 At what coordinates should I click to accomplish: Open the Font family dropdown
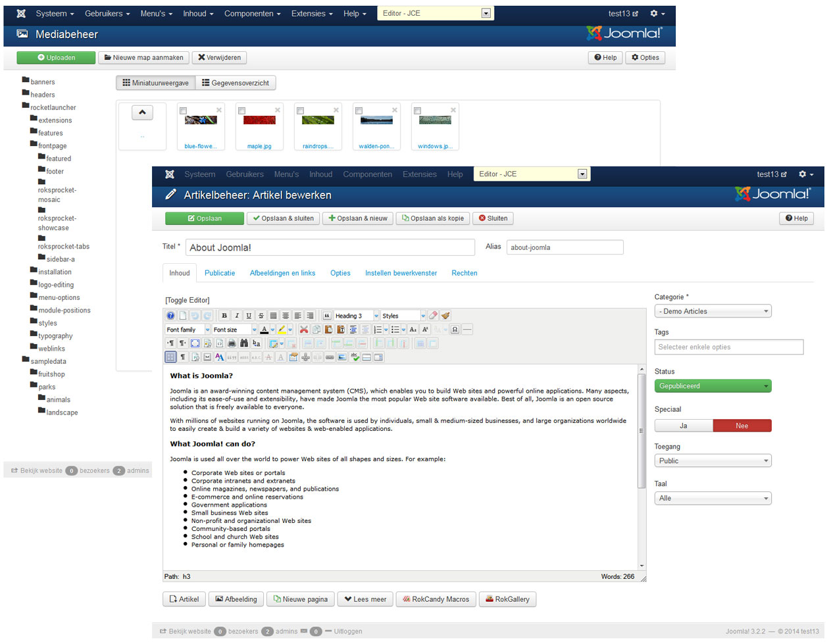(188, 330)
